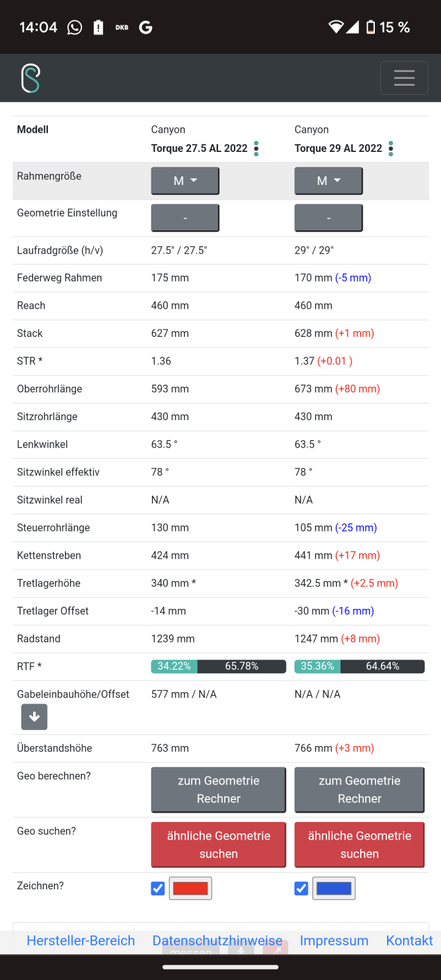Image resolution: width=441 pixels, height=980 pixels.
Task: Click the down-arrow button under Gabeleinbauhöhe/Offset
Action: tap(34, 717)
